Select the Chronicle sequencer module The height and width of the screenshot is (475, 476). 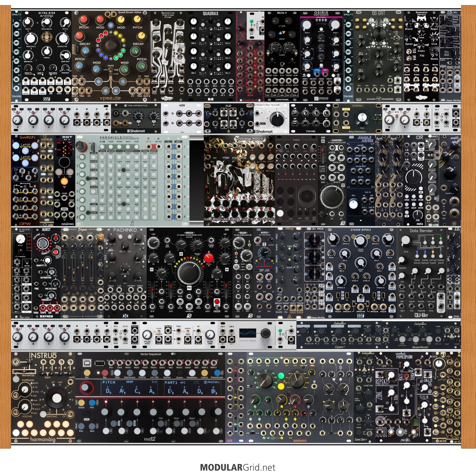click(132, 180)
